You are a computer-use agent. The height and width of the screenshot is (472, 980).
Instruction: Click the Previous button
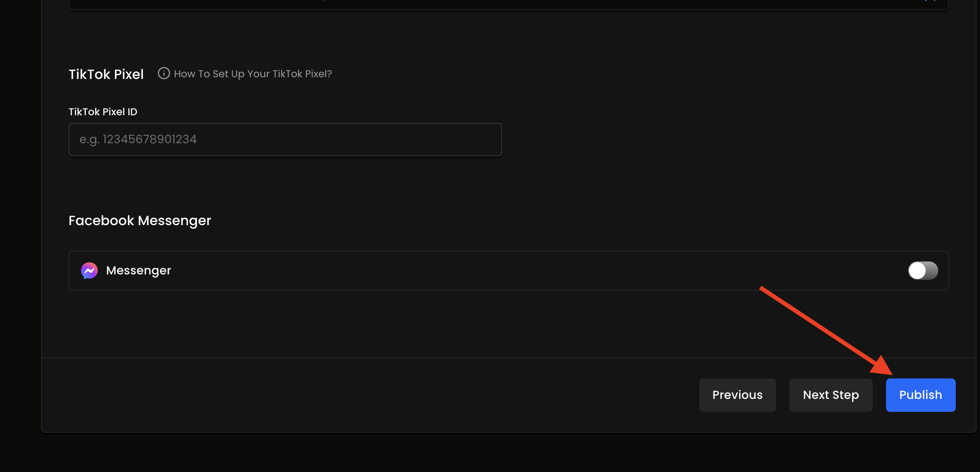[737, 395]
